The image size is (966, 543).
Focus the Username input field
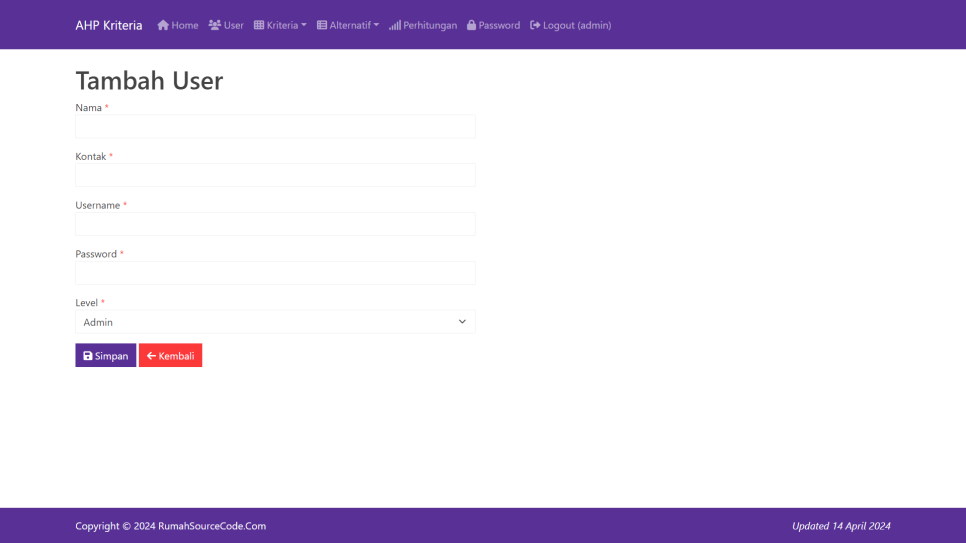coord(275,224)
